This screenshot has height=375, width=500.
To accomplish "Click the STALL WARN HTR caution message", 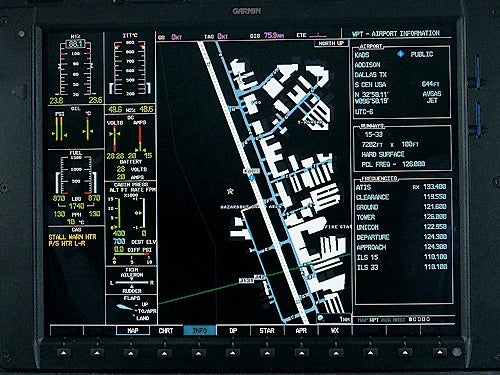I will coord(72,237).
